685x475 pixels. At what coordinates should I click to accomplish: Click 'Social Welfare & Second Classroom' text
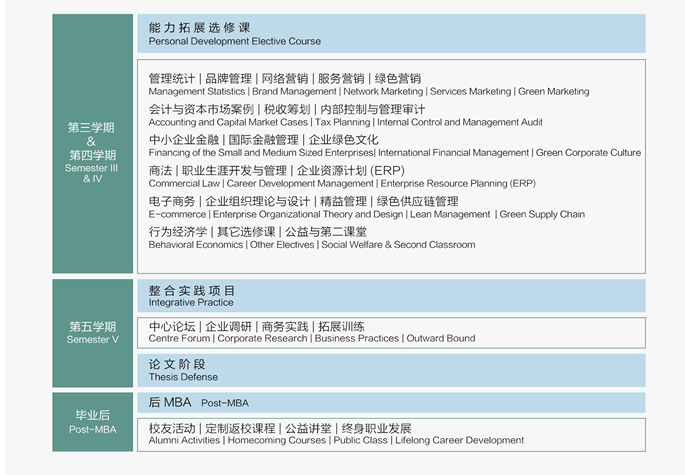pos(398,245)
